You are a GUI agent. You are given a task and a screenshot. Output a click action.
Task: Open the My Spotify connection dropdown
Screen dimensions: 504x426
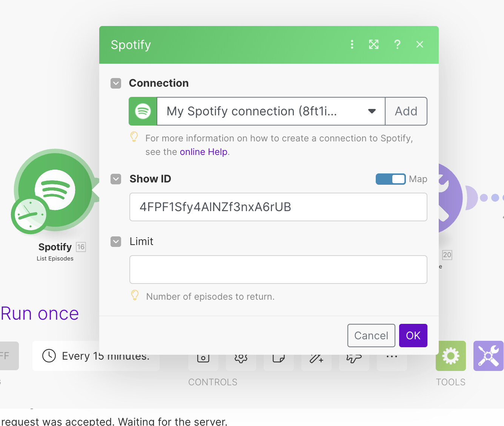(271, 111)
